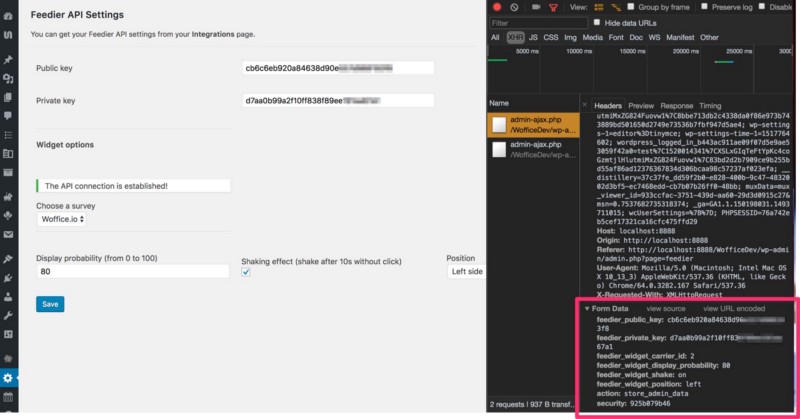Click the active Settings gear icon
The image size is (800, 419).
click(8, 378)
